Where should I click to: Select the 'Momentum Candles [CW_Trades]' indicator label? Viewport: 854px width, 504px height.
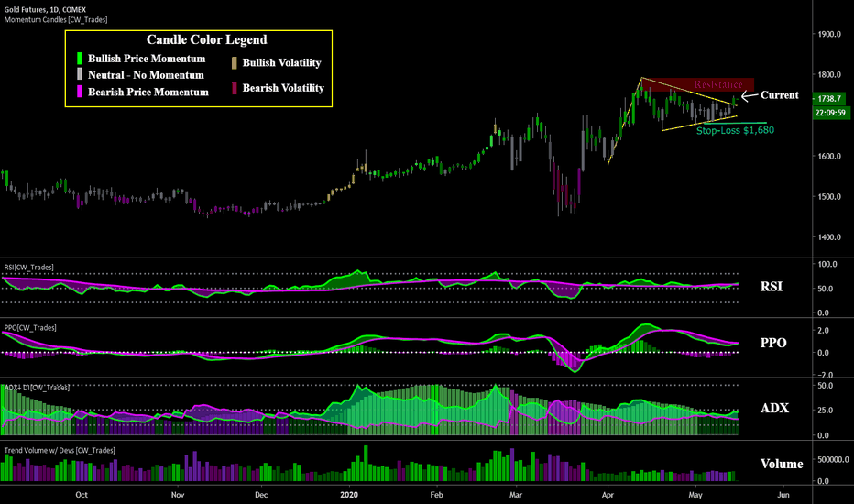(x=56, y=19)
